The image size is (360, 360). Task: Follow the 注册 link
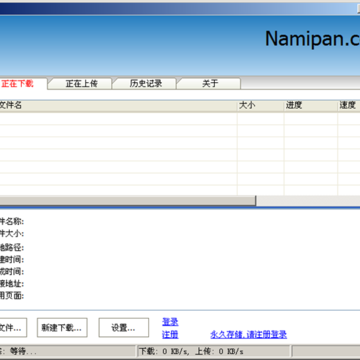(x=170, y=334)
